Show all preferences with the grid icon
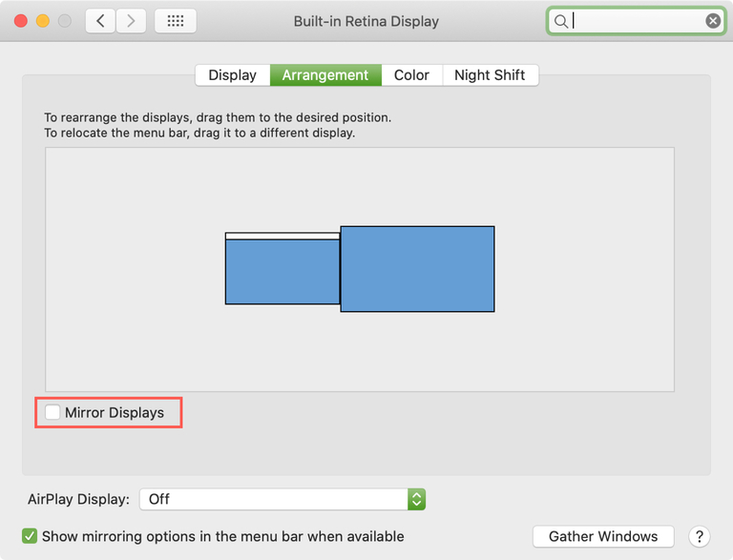Screen dimensions: 733x560 176,21
